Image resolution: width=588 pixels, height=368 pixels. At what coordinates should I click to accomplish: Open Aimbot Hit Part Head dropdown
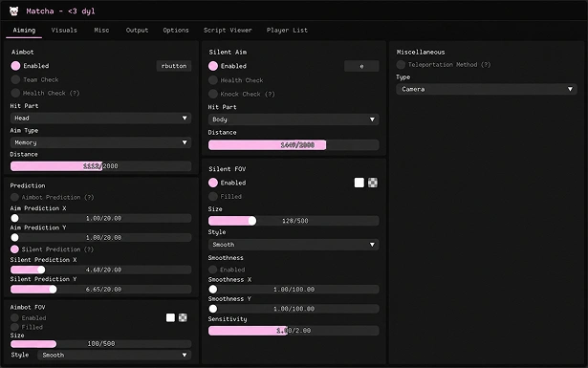coord(101,118)
